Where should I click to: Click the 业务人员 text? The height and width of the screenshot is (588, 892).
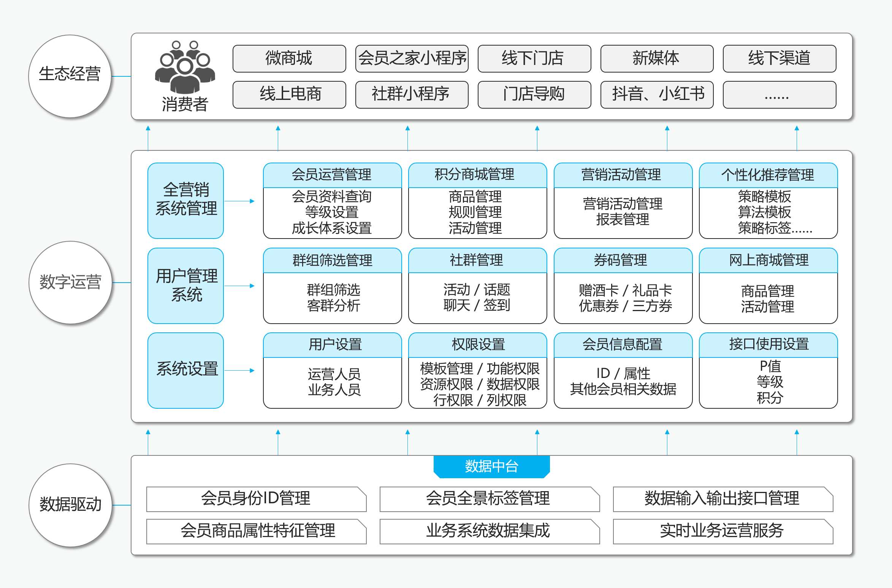click(x=334, y=390)
